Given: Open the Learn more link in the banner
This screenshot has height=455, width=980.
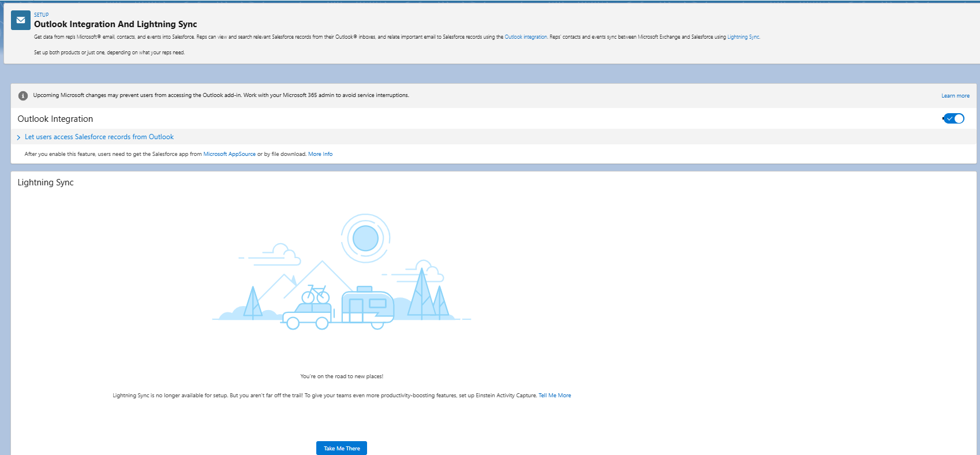Looking at the screenshot, I should pyautogui.click(x=955, y=96).
